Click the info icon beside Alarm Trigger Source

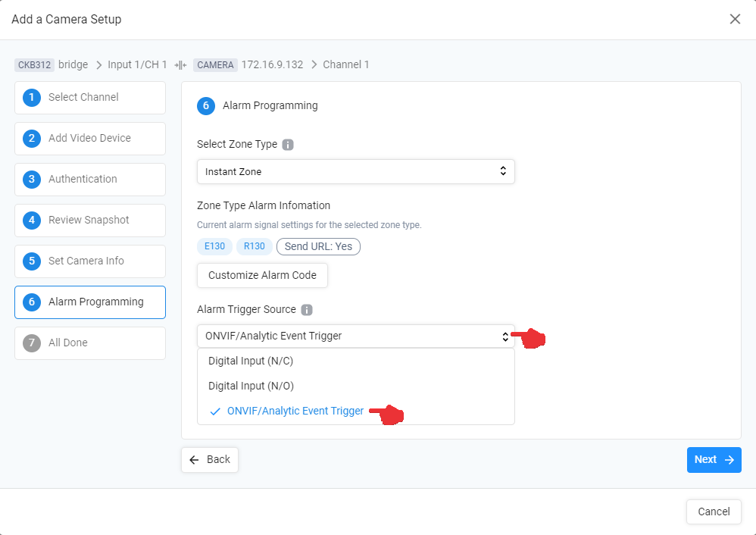click(x=307, y=310)
